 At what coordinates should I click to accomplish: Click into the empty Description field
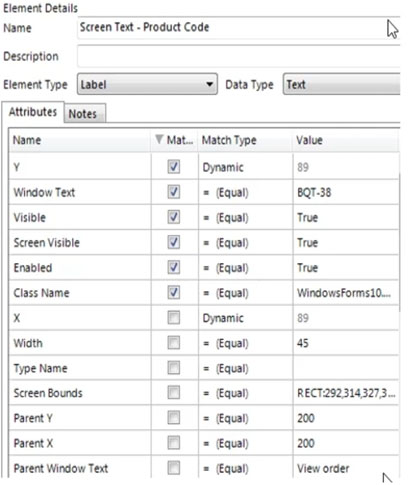(x=239, y=56)
